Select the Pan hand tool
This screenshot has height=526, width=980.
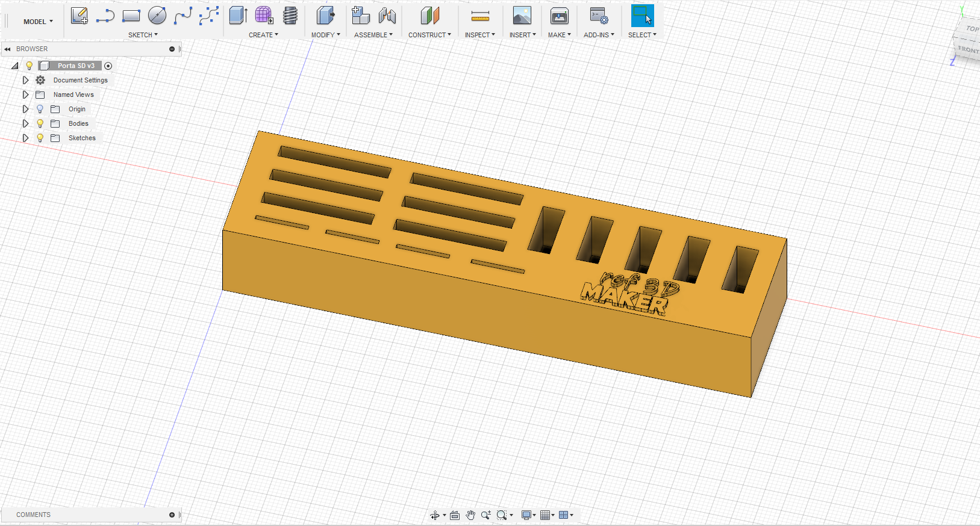pyautogui.click(x=470, y=515)
